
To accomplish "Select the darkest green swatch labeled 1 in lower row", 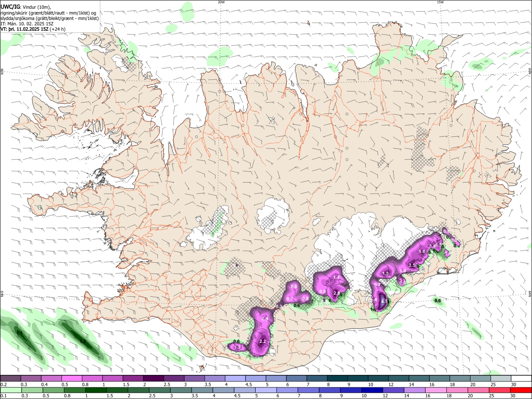I will [x=96, y=390].
